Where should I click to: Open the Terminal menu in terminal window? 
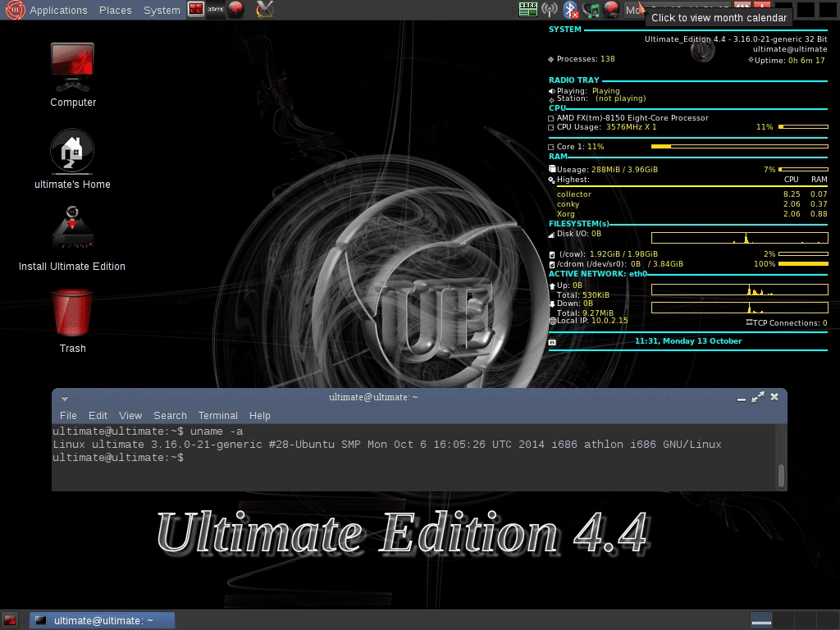[218, 416]
